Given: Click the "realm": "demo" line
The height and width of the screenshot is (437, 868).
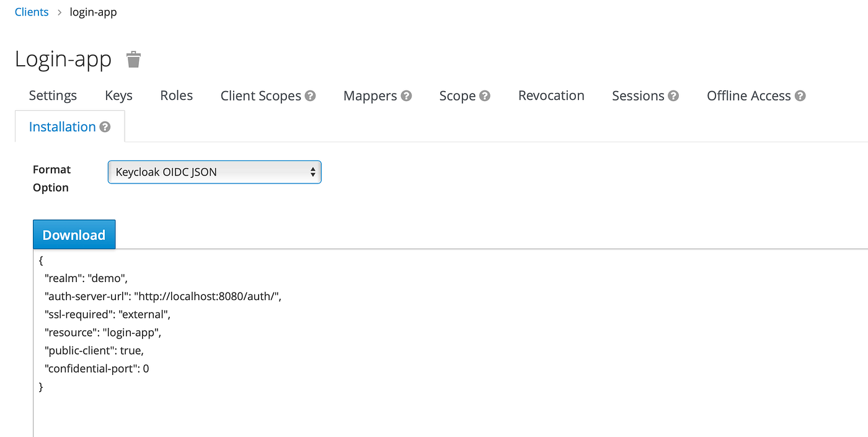Looking at the screenshot, I should click(x=86, y=278).
